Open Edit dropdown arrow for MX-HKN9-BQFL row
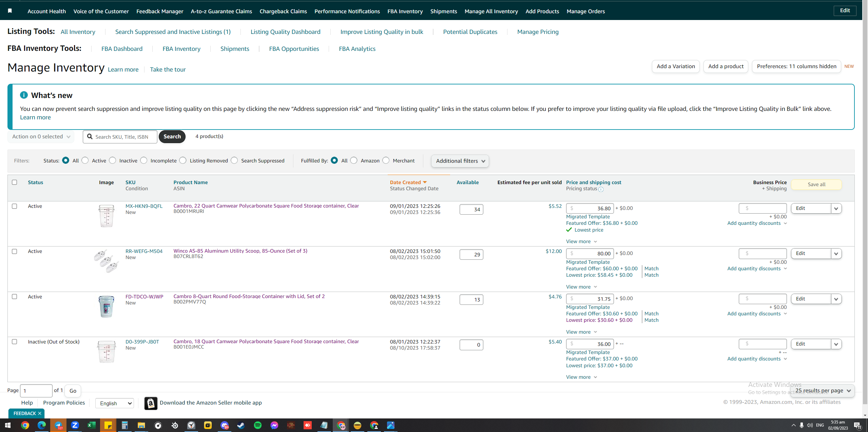The height and width of the screenshot is (432, 868). 836,209
